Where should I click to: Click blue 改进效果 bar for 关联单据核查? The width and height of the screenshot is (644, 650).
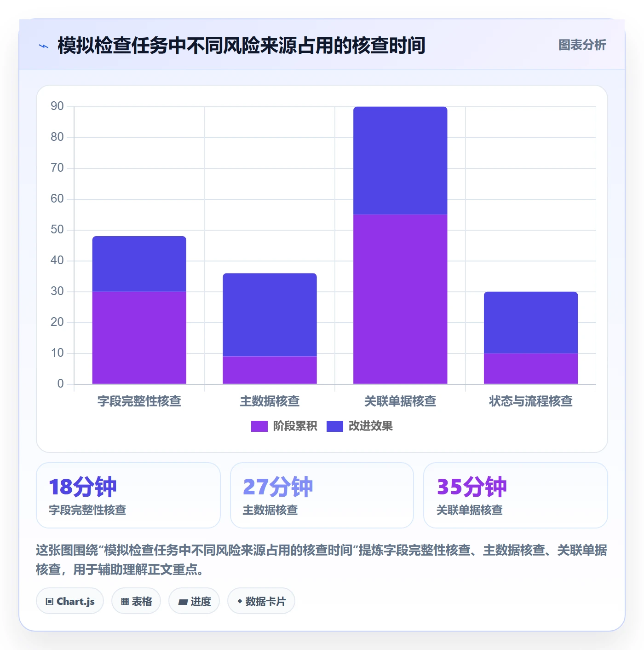pyautogui.click(x=400, y=161)
